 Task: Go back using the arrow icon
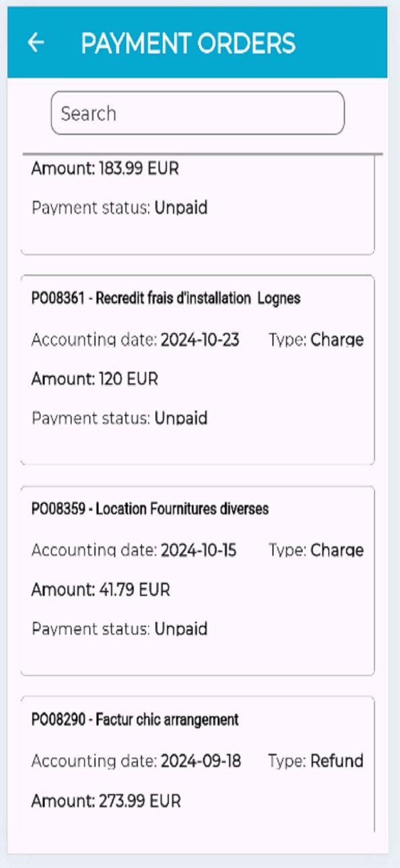[35, 42]
